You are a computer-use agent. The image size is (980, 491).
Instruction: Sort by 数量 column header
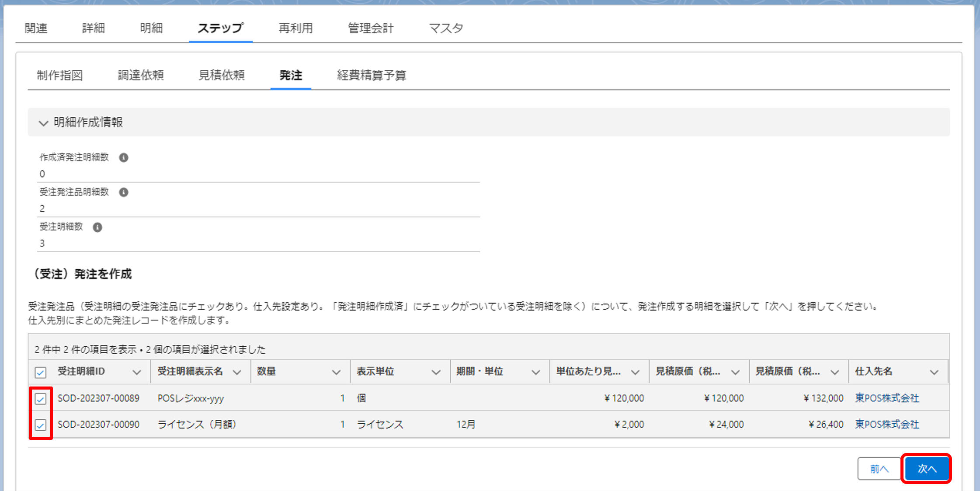[266, 372]
